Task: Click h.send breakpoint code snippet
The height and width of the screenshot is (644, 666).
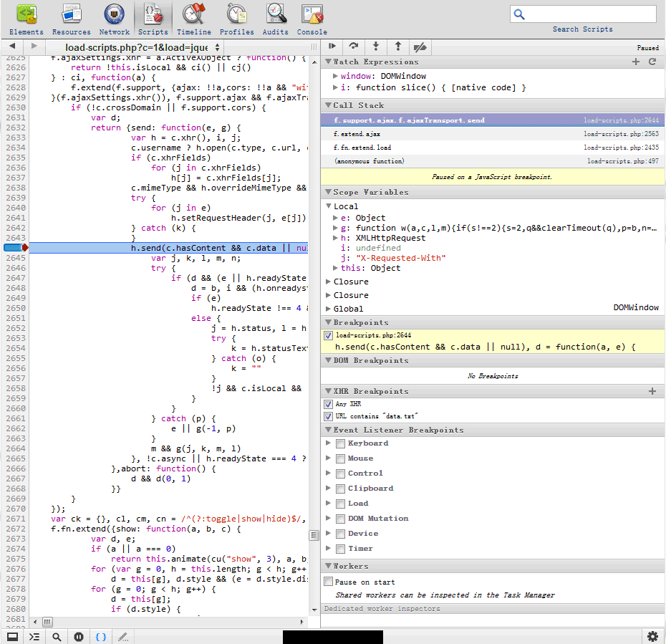Action: tap(485, 347)
